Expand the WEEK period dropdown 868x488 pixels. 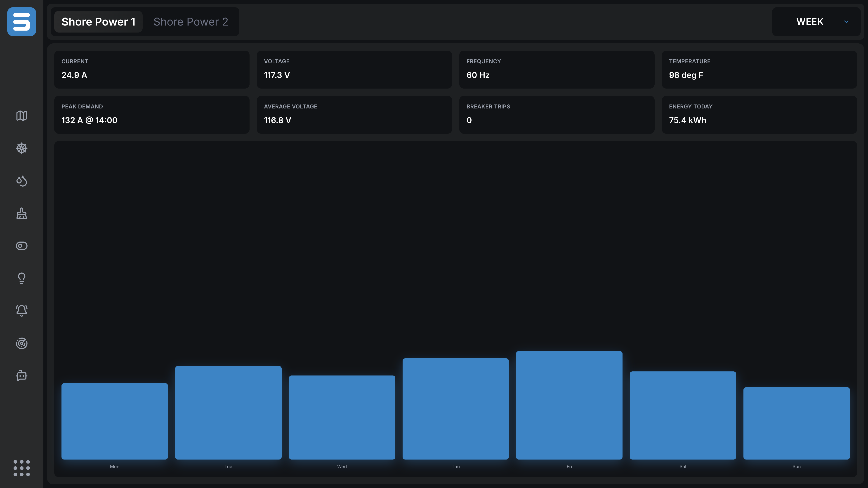(816, 21)
